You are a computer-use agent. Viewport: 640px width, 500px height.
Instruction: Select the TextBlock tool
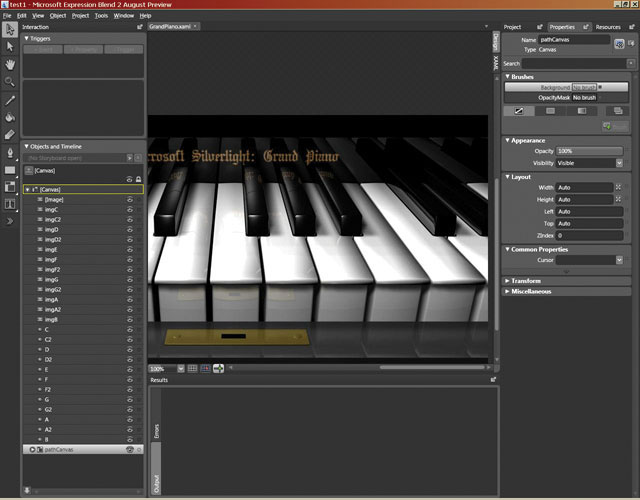tap(10, 204)
